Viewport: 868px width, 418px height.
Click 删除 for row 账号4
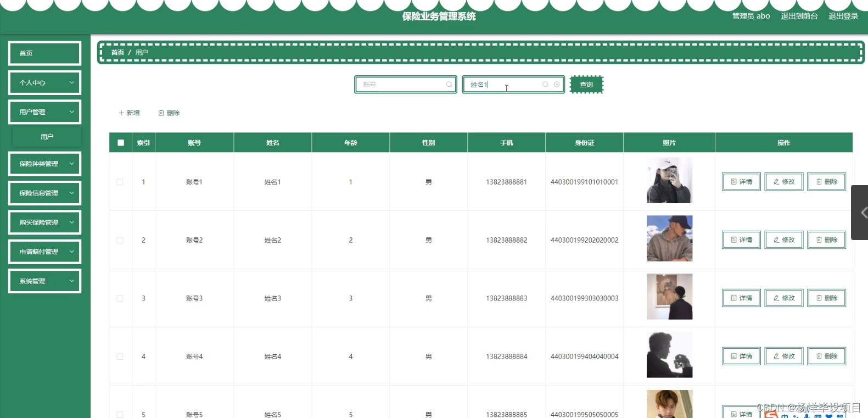(826, 356)
